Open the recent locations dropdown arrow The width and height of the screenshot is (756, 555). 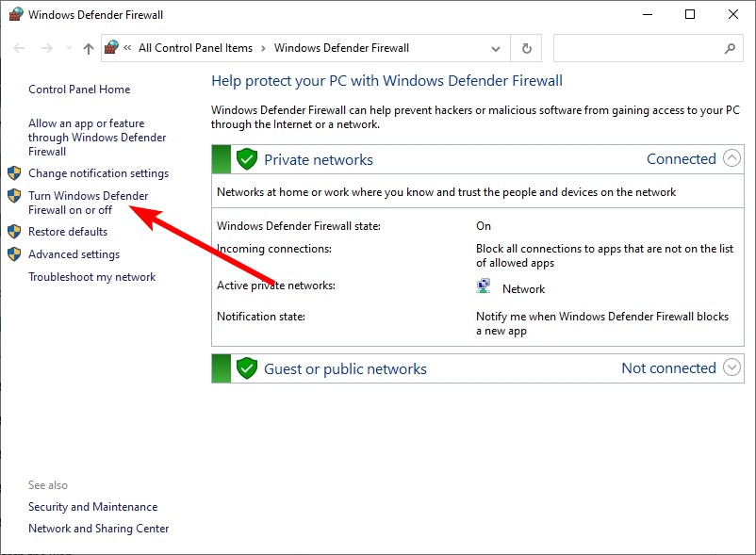tap(69, 48)
